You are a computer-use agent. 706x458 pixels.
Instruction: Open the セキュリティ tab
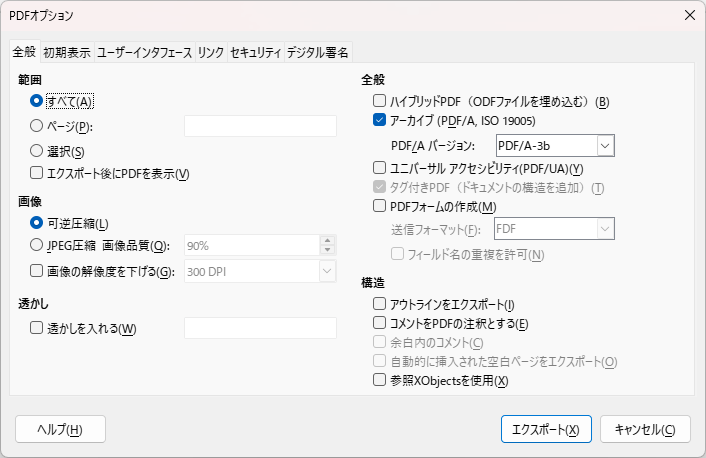(255, 53)
